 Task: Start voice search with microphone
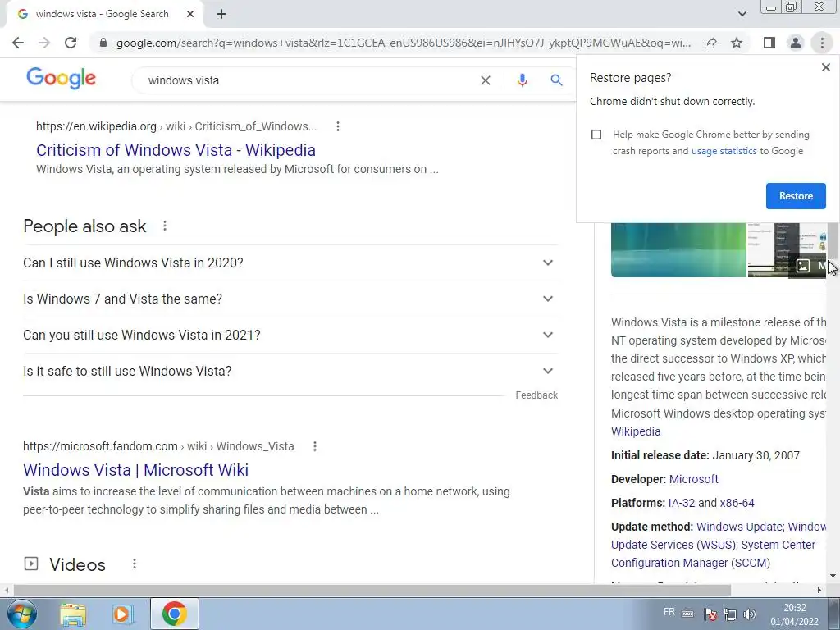pos(523,80)
